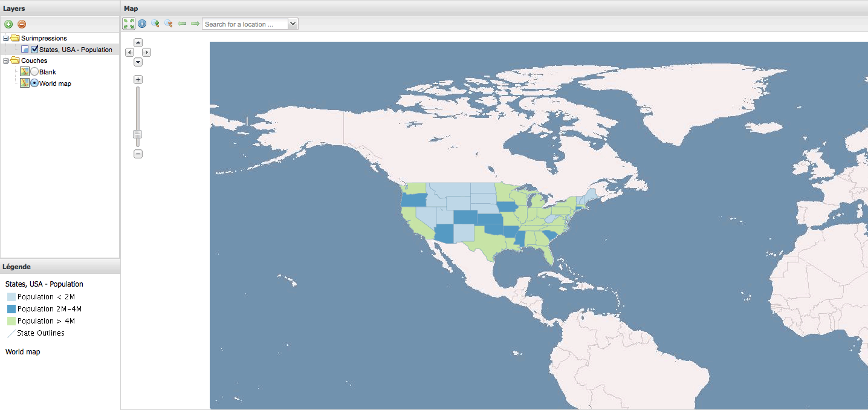Collapse the Couches folder

click(5, 60)
